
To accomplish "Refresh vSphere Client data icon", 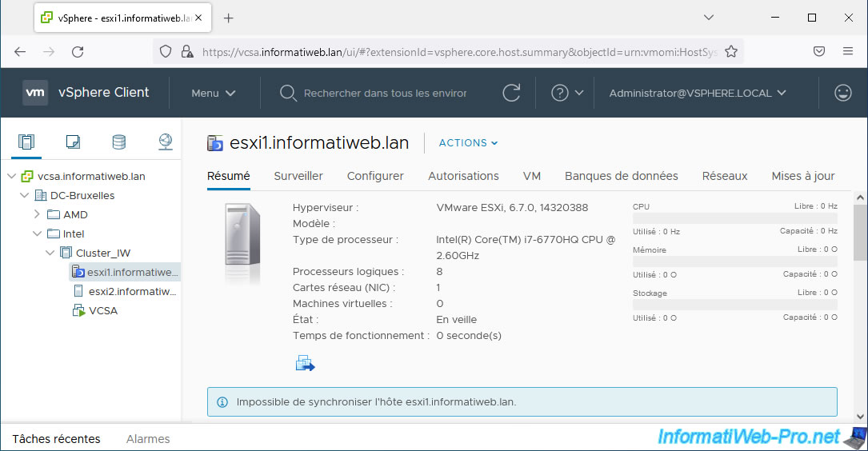I will 511,93.
